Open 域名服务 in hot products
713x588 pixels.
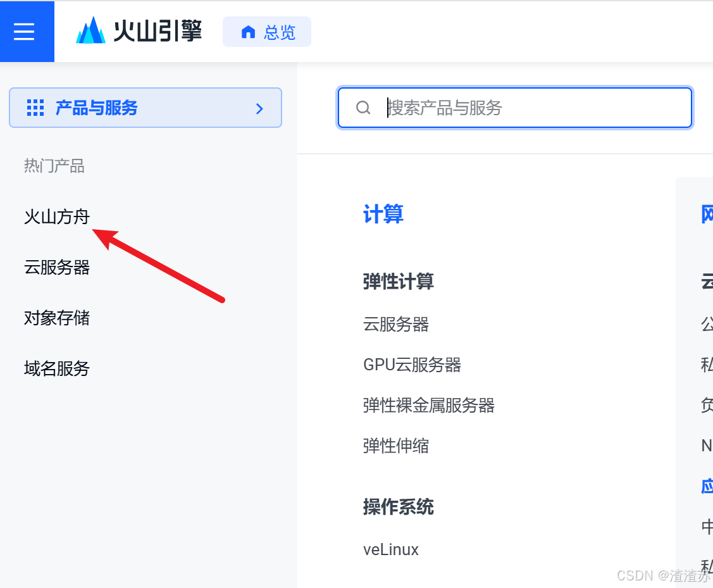pos(57,368)
